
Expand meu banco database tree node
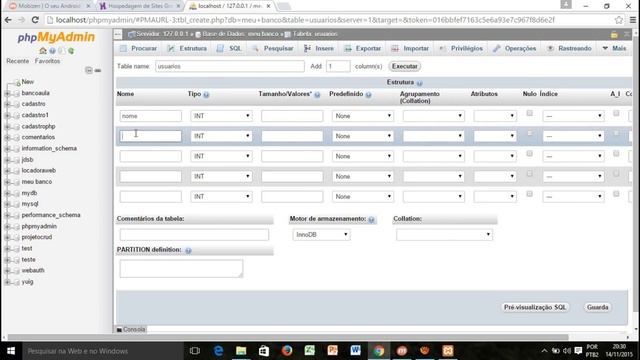[x=7, y=182]
